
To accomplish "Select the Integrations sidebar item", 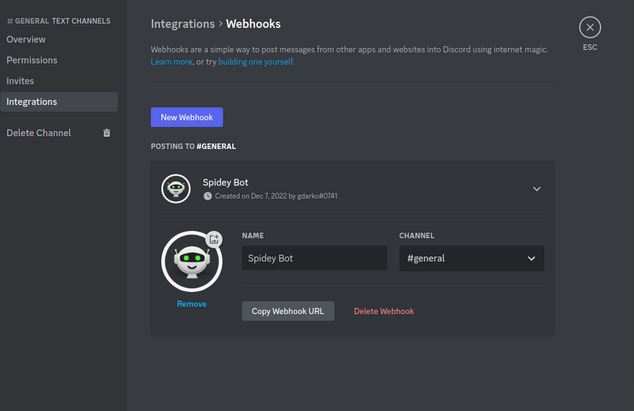I will click(x=59, y=102).
